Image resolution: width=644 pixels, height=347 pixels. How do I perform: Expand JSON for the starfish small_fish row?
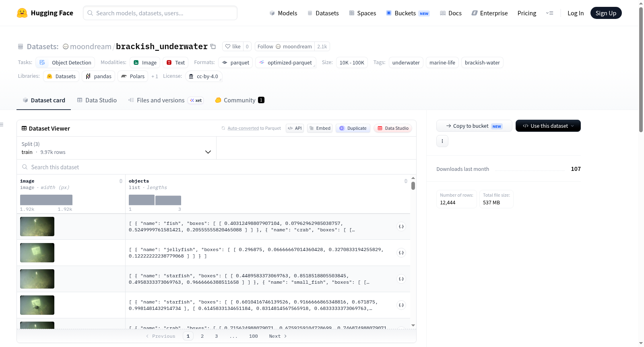click(401, 279)
